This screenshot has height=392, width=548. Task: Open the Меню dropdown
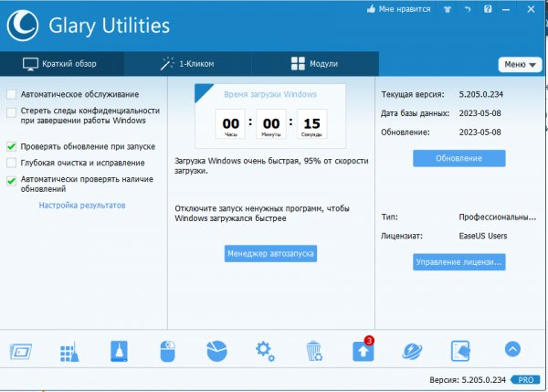(520, 65)
